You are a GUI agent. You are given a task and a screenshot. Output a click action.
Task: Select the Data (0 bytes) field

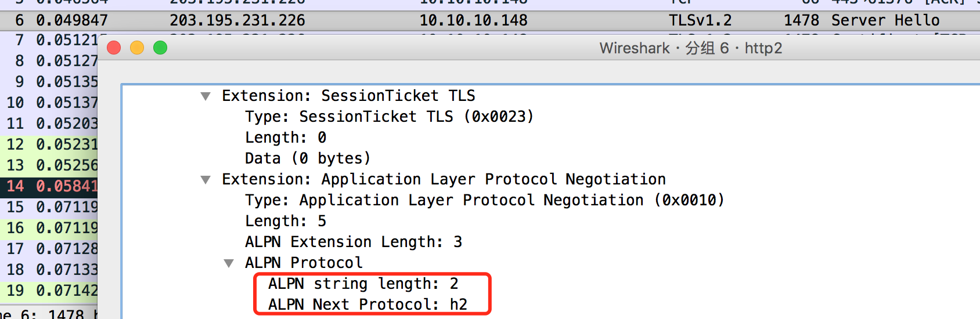307,158
